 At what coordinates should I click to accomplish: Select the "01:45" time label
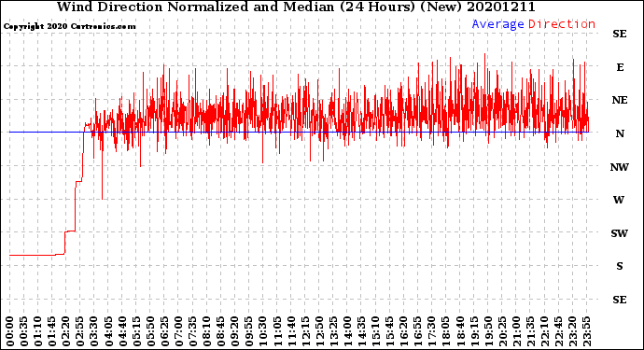click(x=52, y=331)
